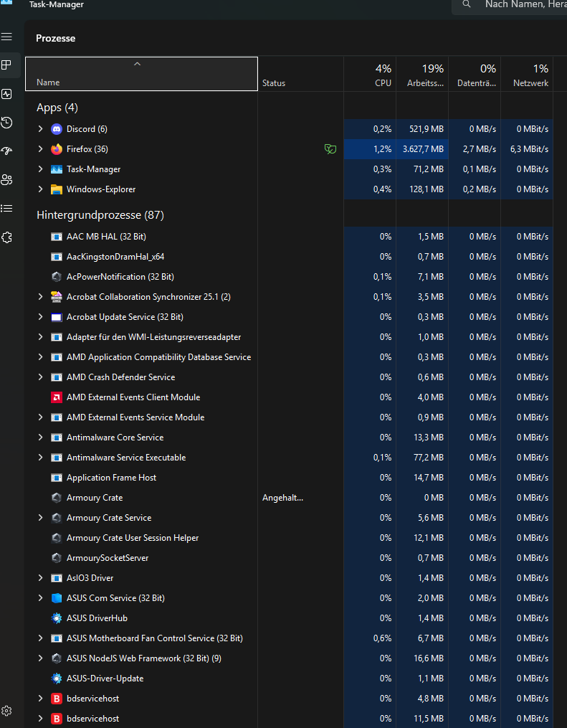
Task: Click the Apps (4) group header
Action: click(x=57, y=108)
